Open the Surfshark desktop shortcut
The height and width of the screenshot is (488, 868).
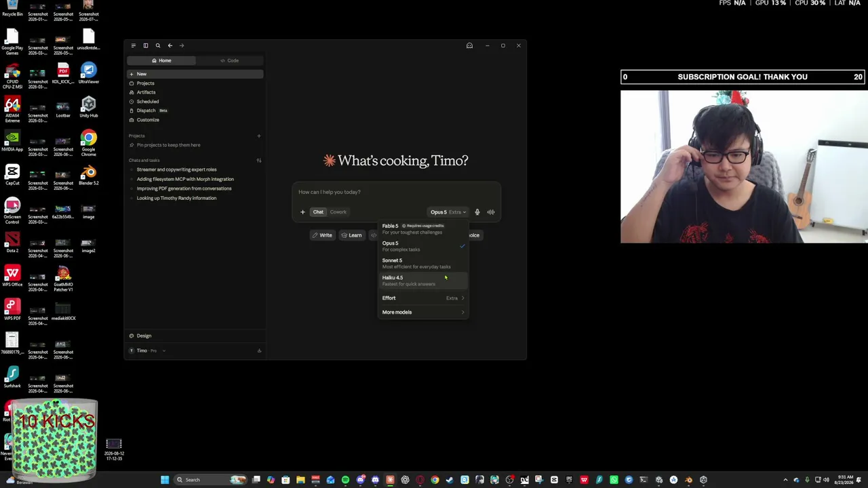click(12, 378)
